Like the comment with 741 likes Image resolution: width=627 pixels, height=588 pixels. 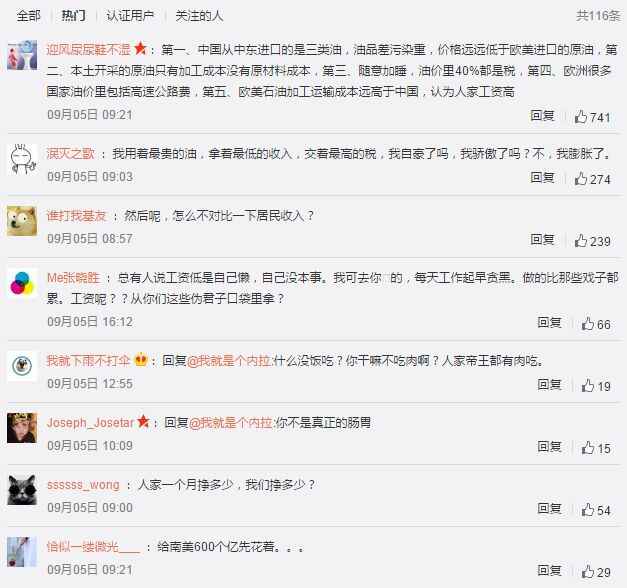coord(581,117)
